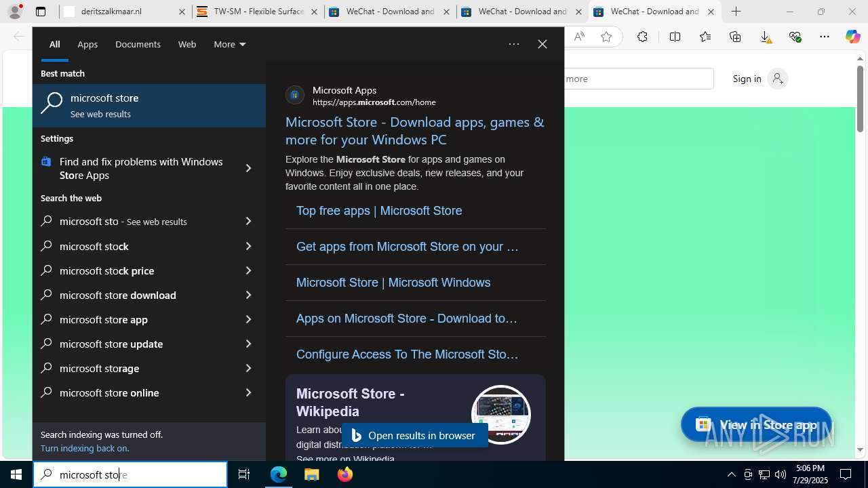
Task: Open Microsoft Store Wikipedia thumbnail image
Action: [501, 414]
